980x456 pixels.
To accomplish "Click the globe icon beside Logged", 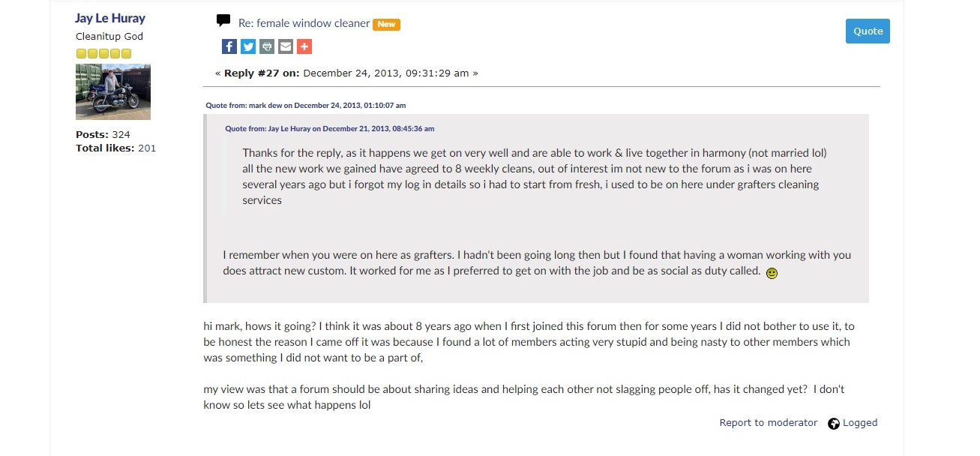I will coord(834,424).
